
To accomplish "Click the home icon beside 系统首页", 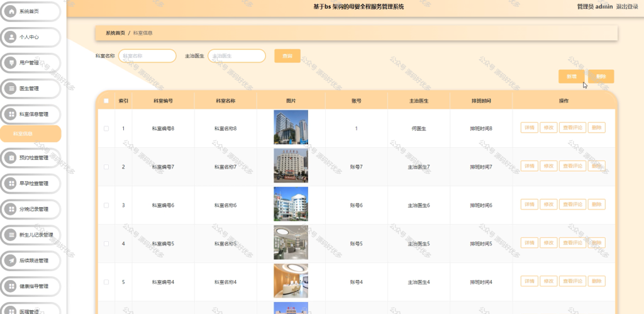I will 11,11.
